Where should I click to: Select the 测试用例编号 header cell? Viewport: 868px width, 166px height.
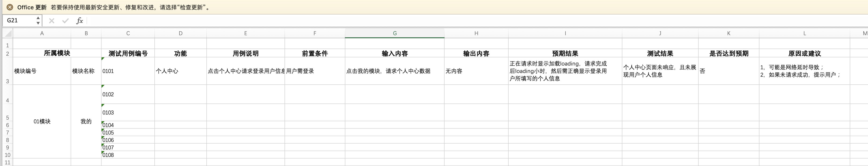click(128, 53)
